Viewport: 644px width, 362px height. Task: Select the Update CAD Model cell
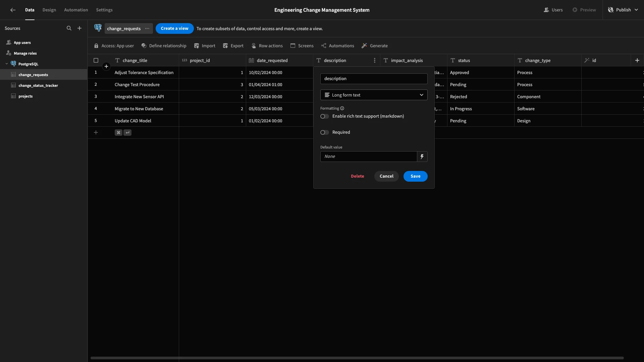pos(145,121)
